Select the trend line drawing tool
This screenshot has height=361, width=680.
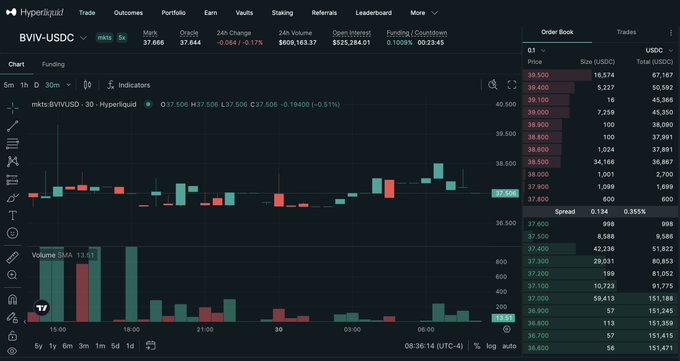[x=13, y=126]
